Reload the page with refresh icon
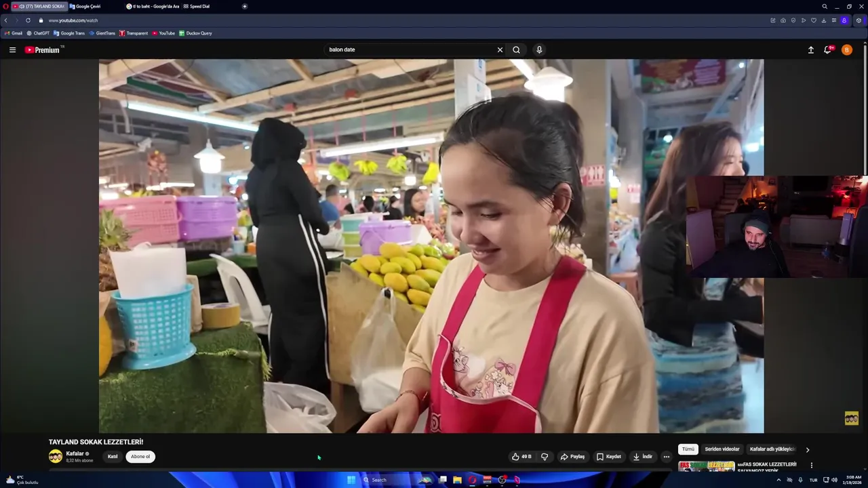This screenshot has height=488, width=868. click(28, 20)
